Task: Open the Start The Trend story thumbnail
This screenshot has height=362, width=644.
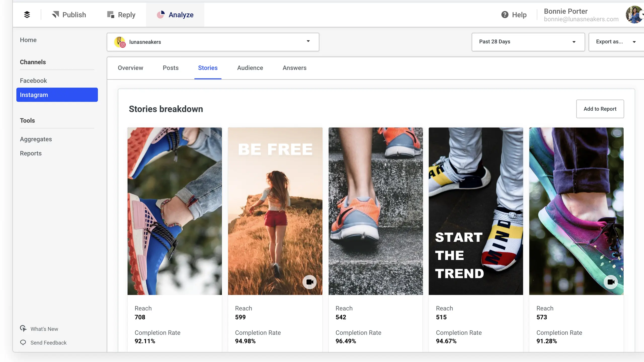Action: [475, 211]
